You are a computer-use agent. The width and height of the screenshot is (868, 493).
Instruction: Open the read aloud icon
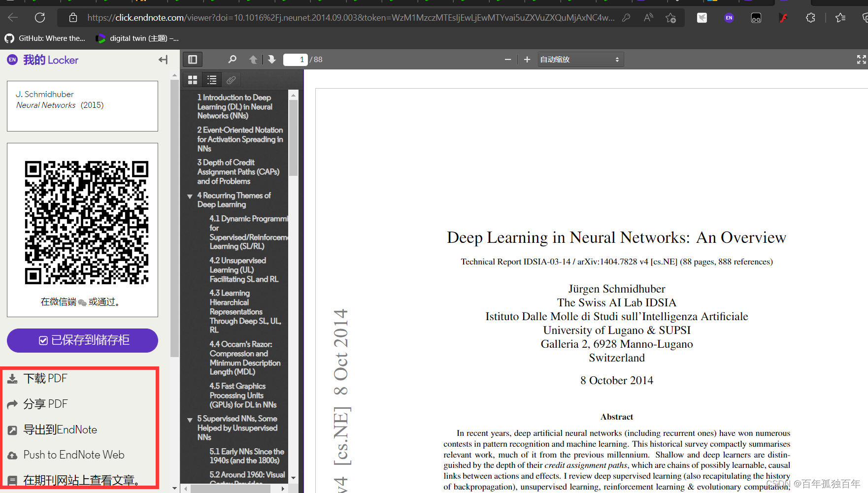tap(648, 18)
